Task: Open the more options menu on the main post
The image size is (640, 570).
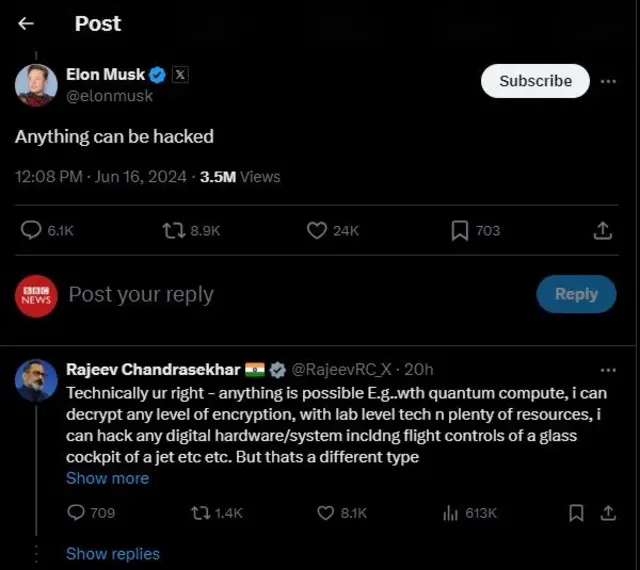Action: 608,81
